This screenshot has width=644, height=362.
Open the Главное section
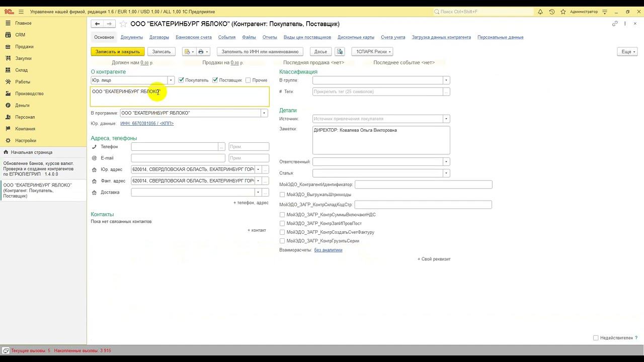coord(23,23)
